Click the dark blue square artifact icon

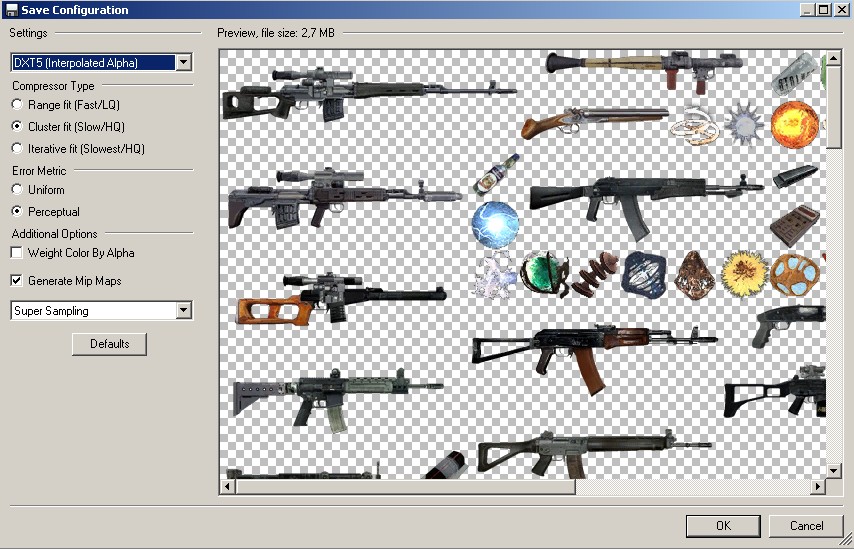644,274
